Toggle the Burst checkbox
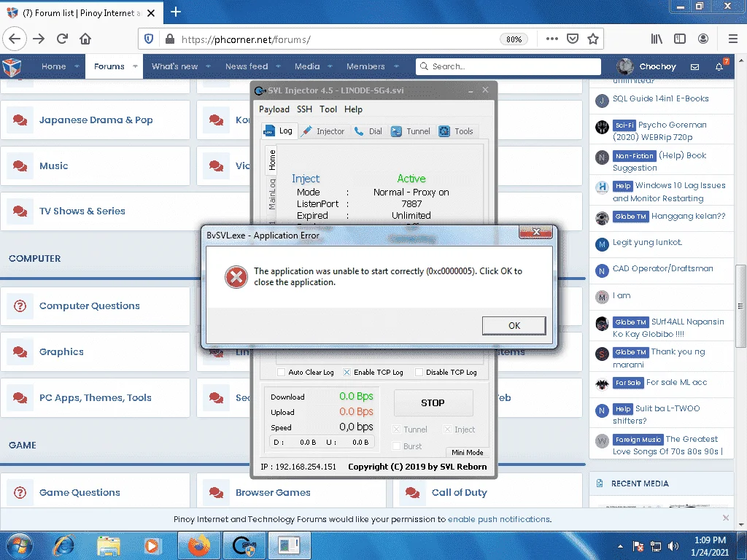The width and height of the screenshot is (747, 560). pyautogui.click(x=396, y=446)
